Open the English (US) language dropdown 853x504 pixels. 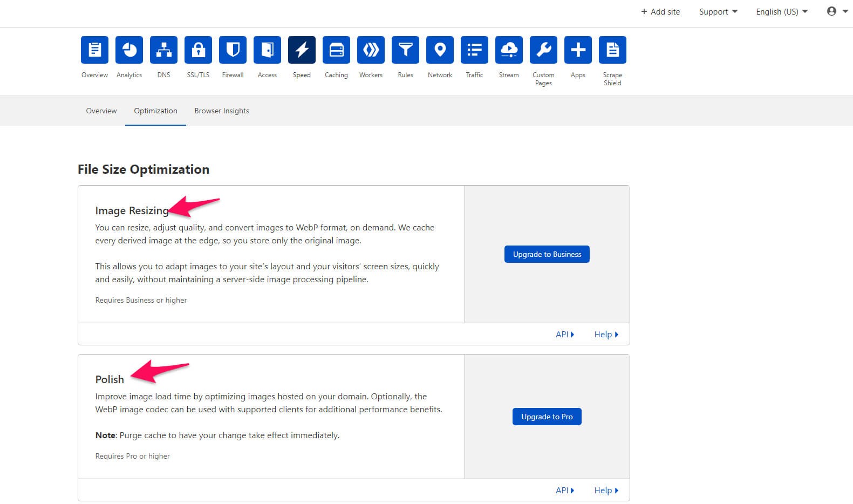(782, 12)
